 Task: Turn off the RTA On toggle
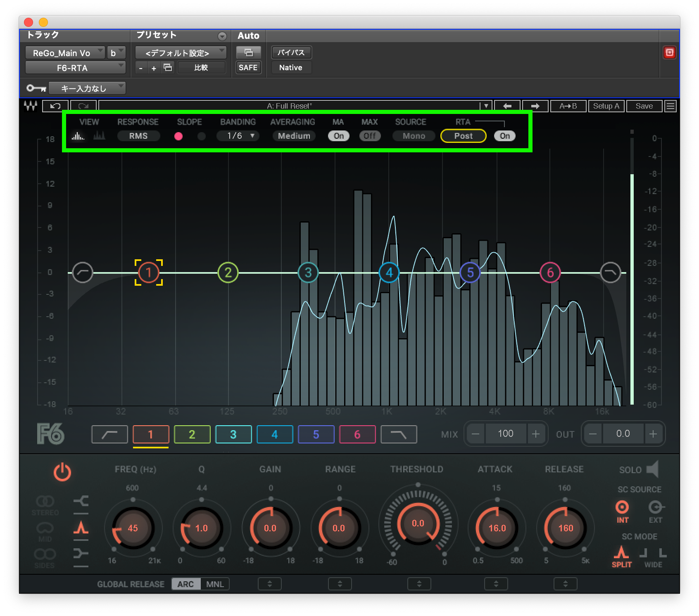[504, 136]
